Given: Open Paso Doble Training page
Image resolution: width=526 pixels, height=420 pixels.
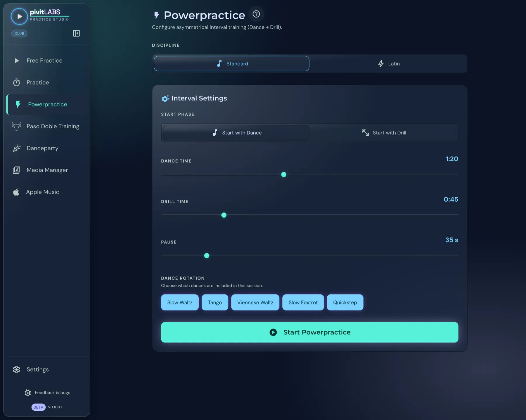Looking at the screenshot, I should tap(47, 126).
